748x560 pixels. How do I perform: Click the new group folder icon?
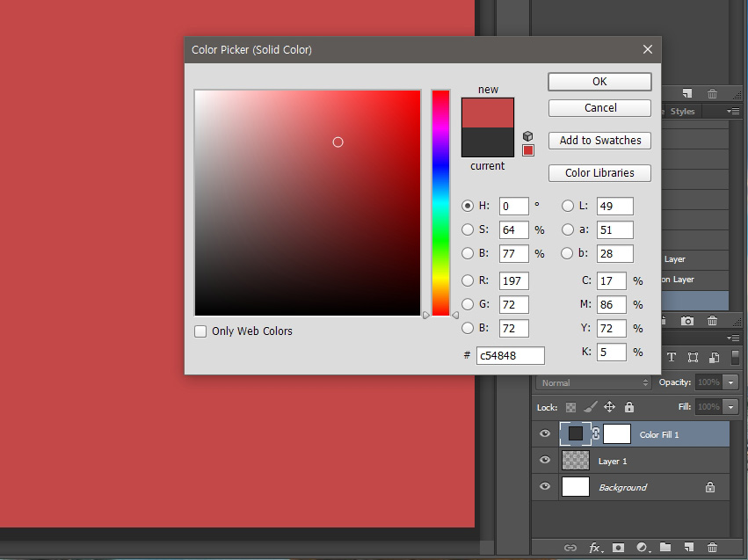(665, 547)
